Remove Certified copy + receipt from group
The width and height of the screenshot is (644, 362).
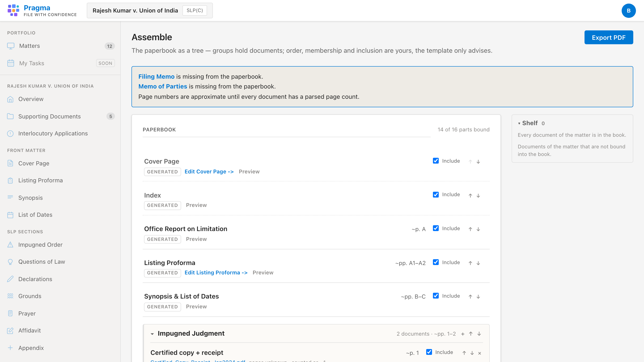pyautogui.click(x=479, y=353)
